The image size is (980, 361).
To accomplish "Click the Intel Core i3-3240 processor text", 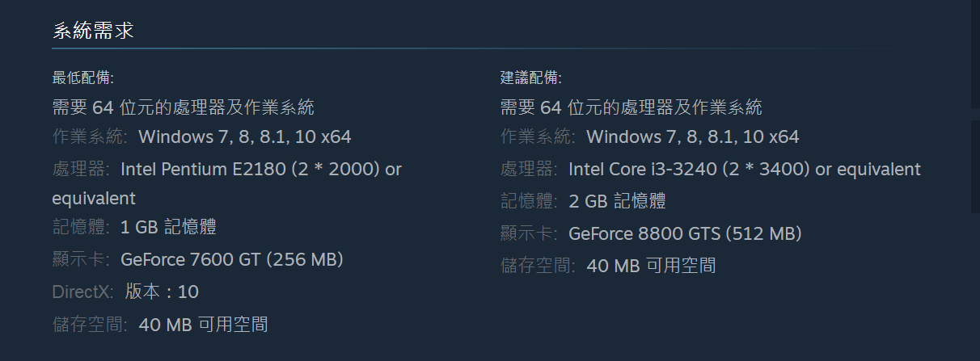I will (745, 170).
